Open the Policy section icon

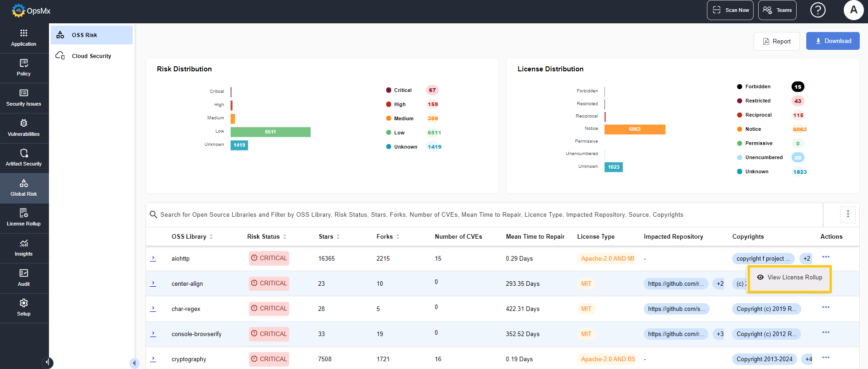click(x=24, y=63)
